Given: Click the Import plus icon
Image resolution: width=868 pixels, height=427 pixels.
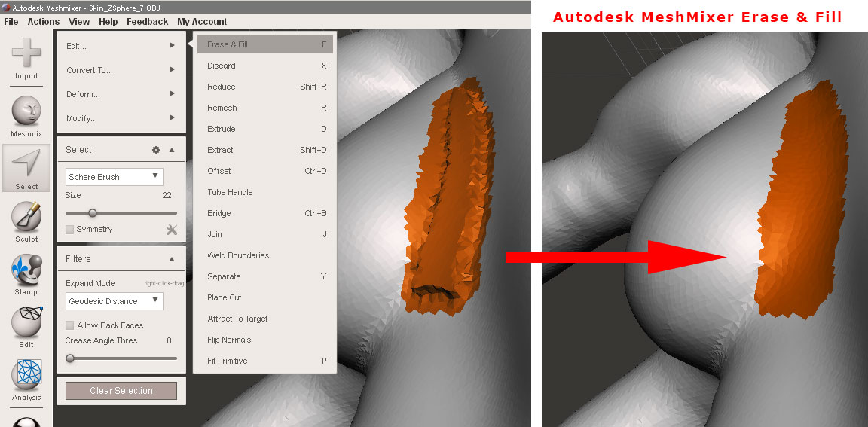Looking at the screenshot, I should click(26, 53).
